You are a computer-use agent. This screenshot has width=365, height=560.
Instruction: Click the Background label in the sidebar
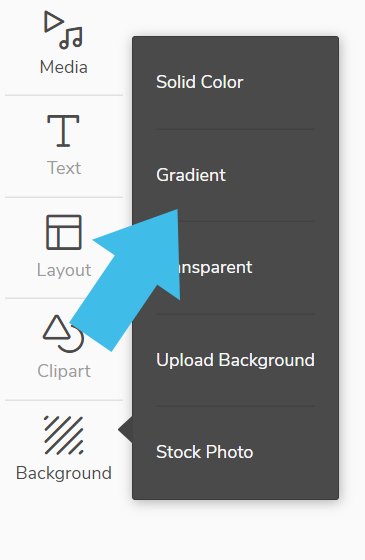click(x=64, y=473)
